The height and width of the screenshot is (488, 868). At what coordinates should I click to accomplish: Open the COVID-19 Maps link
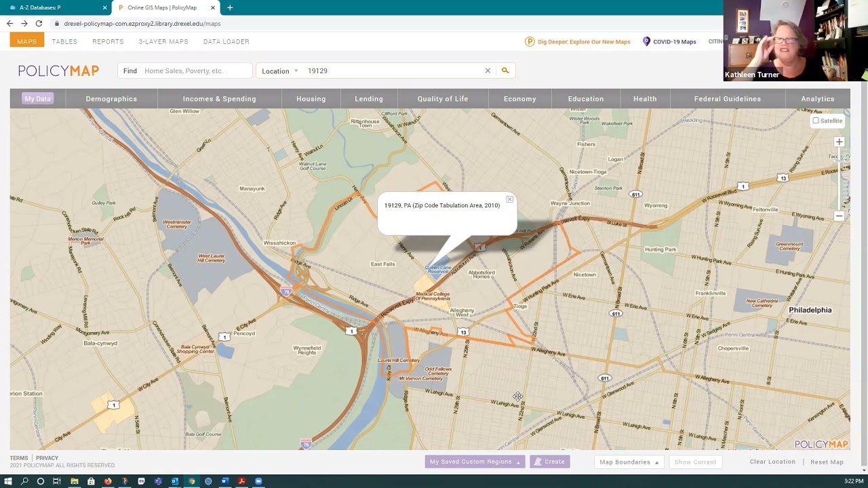tap(669, 41)
